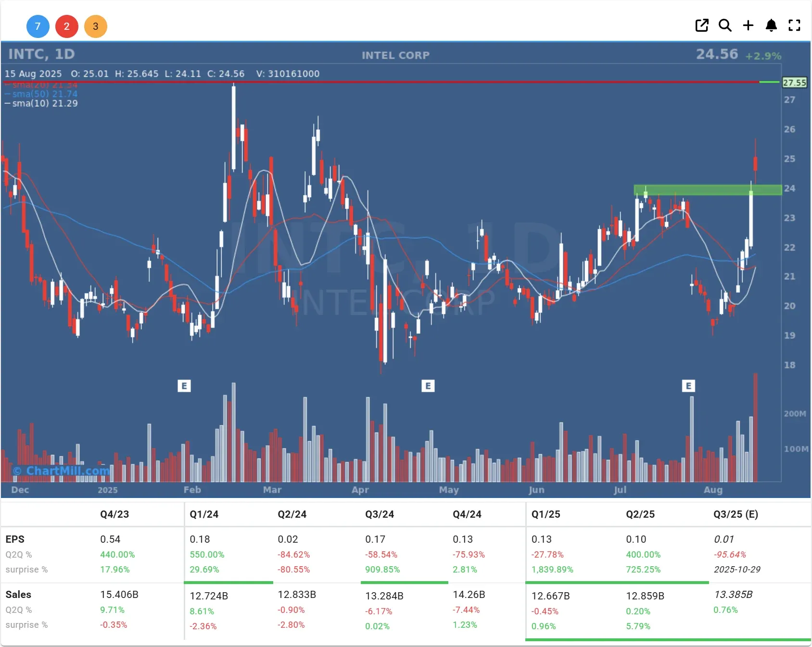Image resolution: width=812 pixels, height=647 pixels.
Task: Click the 12.859B sales value
Action: [645, 596]
